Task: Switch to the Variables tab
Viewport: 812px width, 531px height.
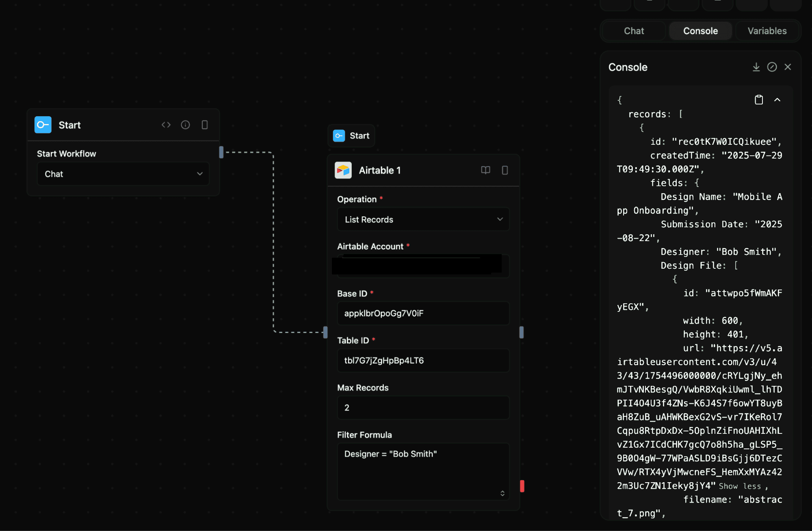Action: tap(767, 30)
